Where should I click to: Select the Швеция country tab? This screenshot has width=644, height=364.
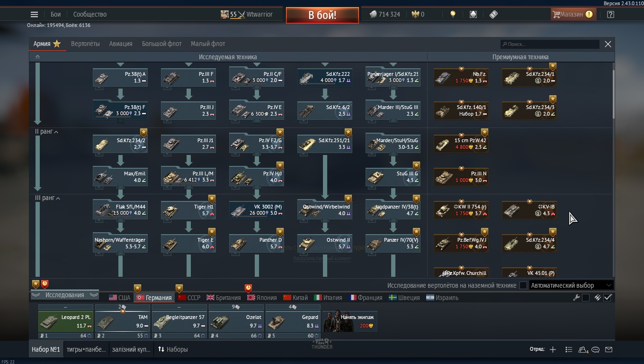tap(404, 298)
